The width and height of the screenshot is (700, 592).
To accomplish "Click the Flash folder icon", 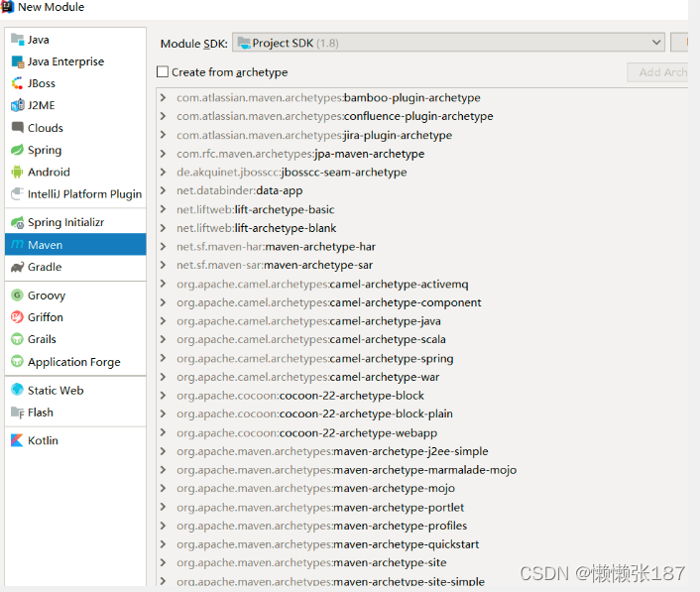I will (18, 413).
